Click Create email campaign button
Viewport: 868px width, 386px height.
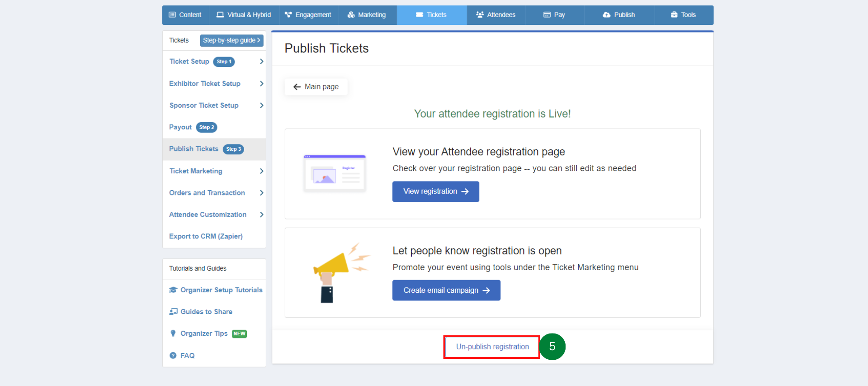[x=446, y=290]
